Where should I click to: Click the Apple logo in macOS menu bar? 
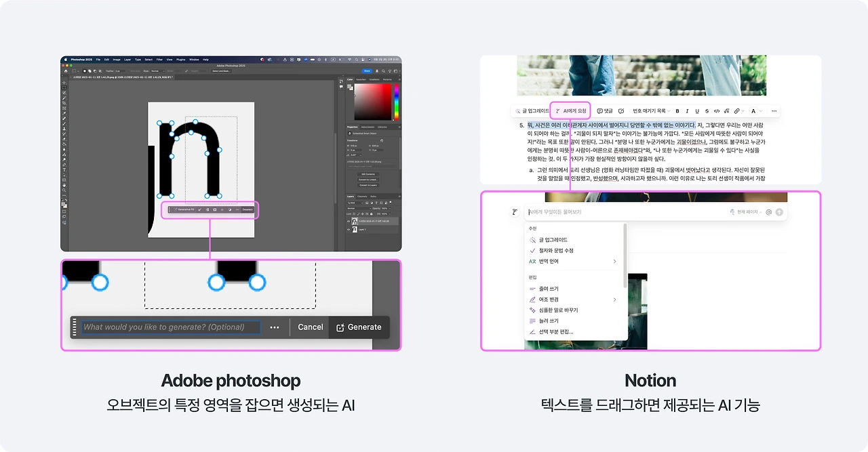tap(66, 60)
